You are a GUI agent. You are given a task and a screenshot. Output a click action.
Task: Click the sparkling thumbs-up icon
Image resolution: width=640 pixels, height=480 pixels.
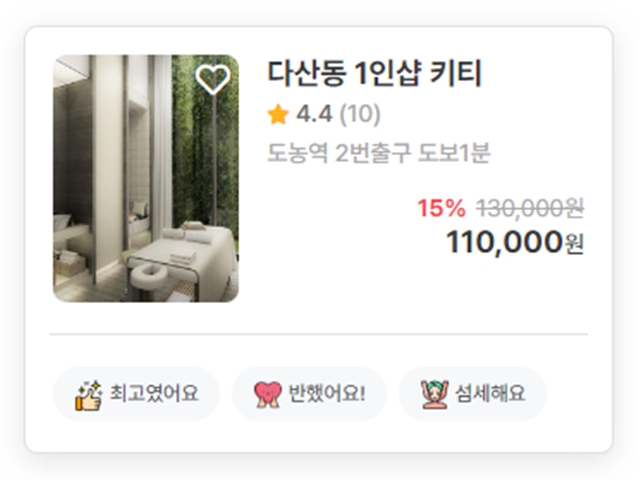[89, 395]
